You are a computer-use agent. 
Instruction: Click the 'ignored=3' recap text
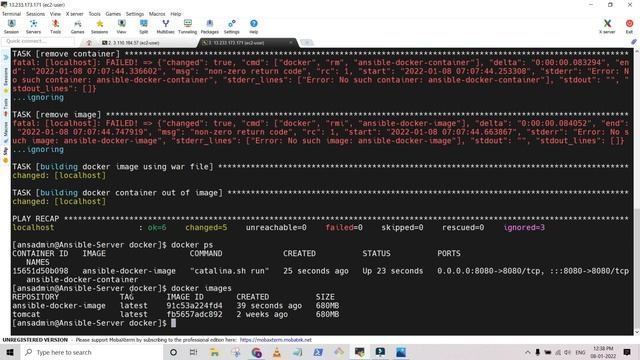tap(524, 227)
